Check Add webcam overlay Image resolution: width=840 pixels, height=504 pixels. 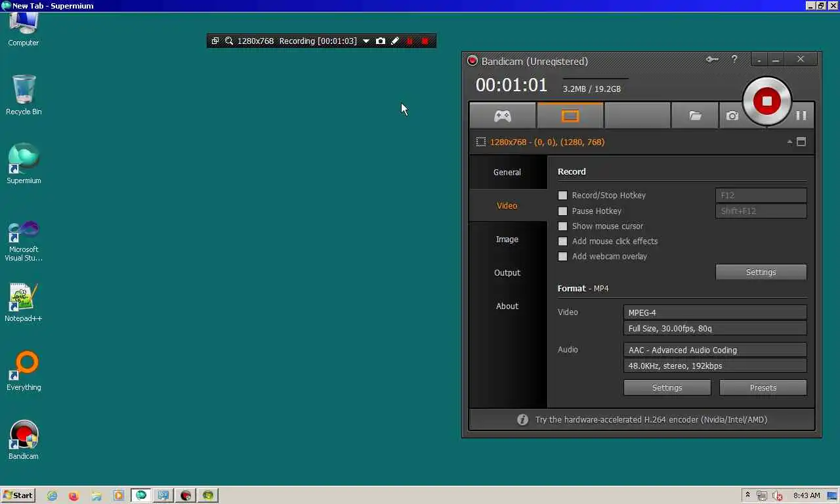[562, 257]
